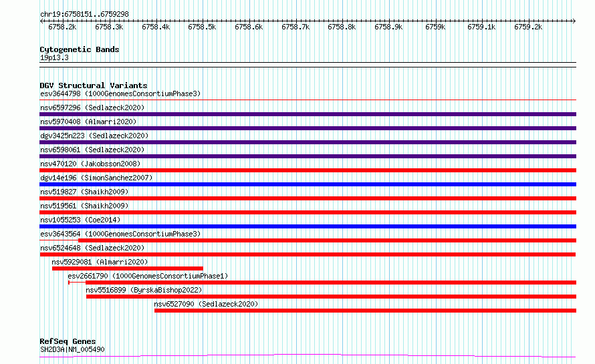This screenshot has width=595, height=364.
Task: Select the Cytogenetic Bands track title
Action: [80, 49]
